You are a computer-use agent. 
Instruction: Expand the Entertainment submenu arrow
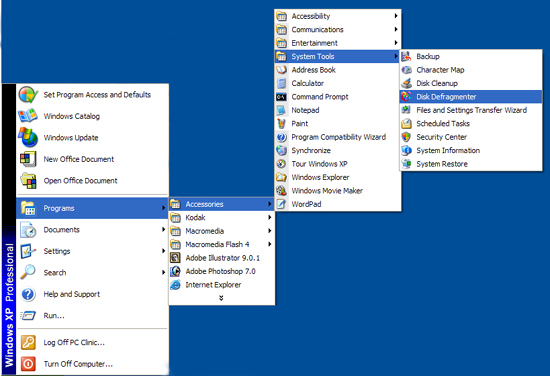pos(396,43)
